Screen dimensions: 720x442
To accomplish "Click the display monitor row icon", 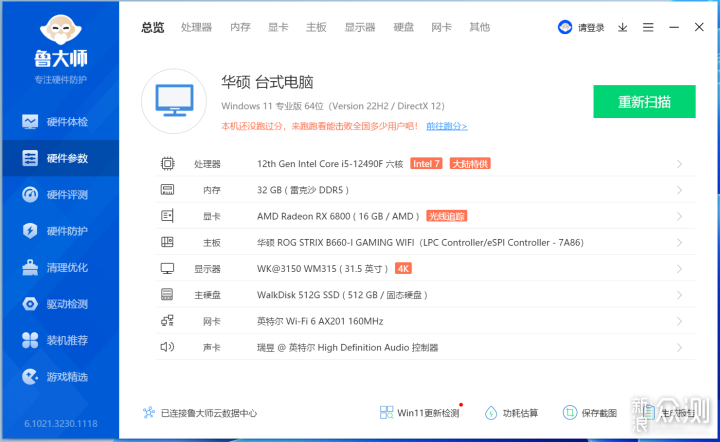I will click(167, 269).
